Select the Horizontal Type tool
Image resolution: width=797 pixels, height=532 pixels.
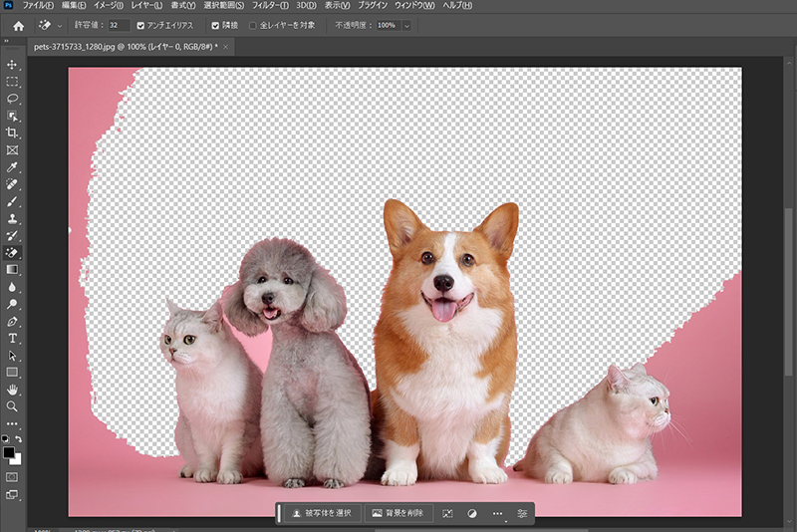12,339
